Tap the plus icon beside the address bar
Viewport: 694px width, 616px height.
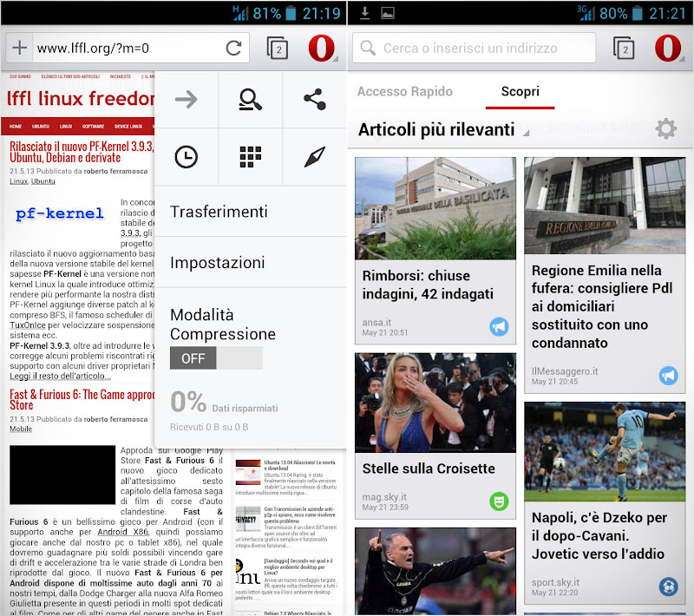point(19,48)
